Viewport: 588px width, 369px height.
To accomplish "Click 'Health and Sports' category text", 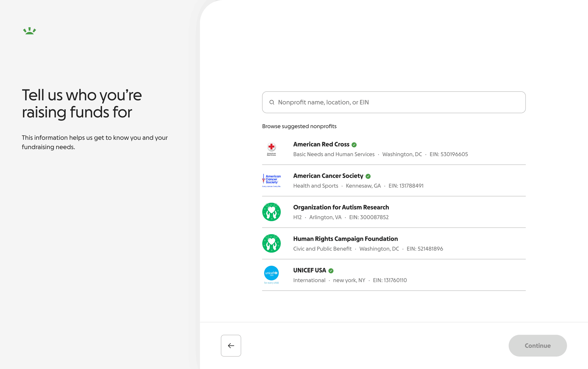I will (x=315, y=186).
